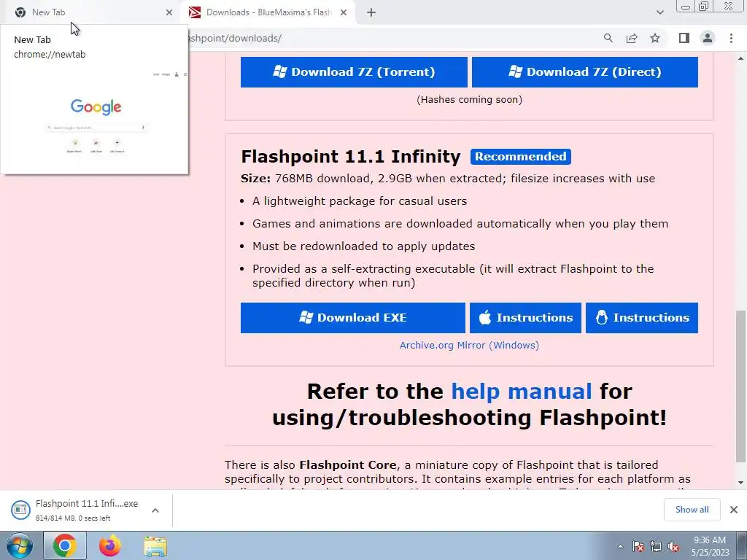Click the Chrome taskbar icon
This screenshot has height=560, width=747.
65,545
